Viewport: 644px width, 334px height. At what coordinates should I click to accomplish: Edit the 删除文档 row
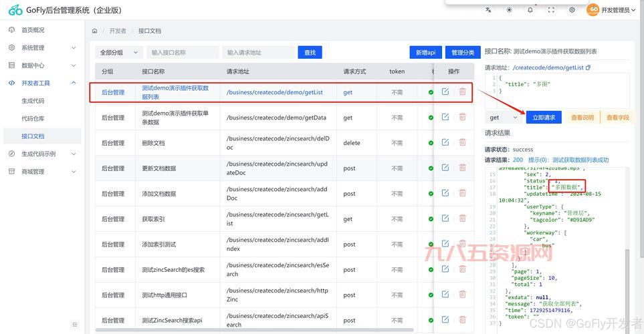[x=445, y=142]
